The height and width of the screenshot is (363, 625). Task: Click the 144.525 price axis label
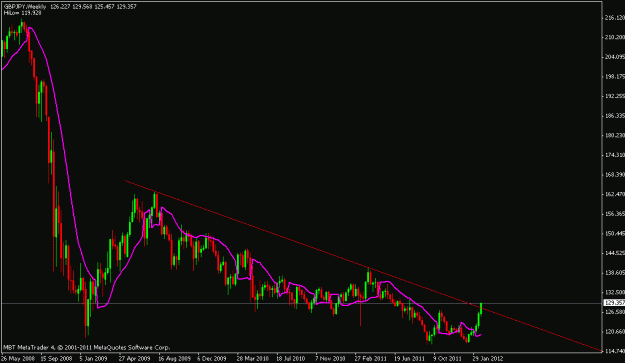coord(615,253)
